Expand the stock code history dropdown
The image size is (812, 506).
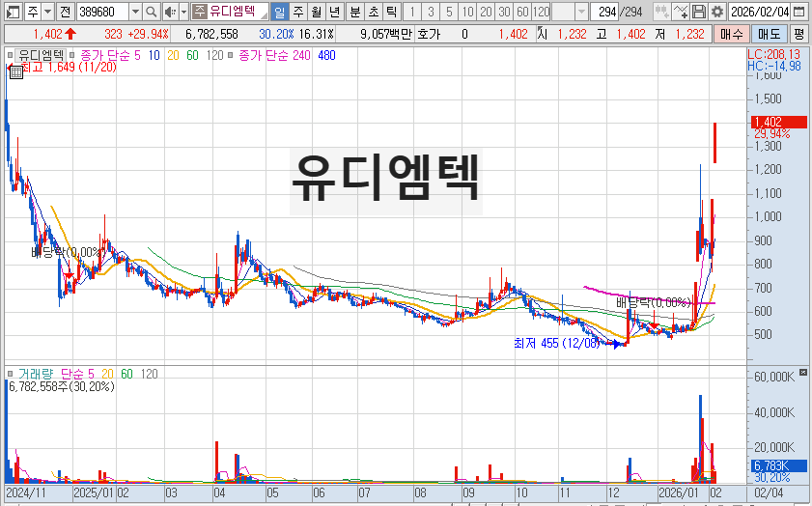(135, 12)
